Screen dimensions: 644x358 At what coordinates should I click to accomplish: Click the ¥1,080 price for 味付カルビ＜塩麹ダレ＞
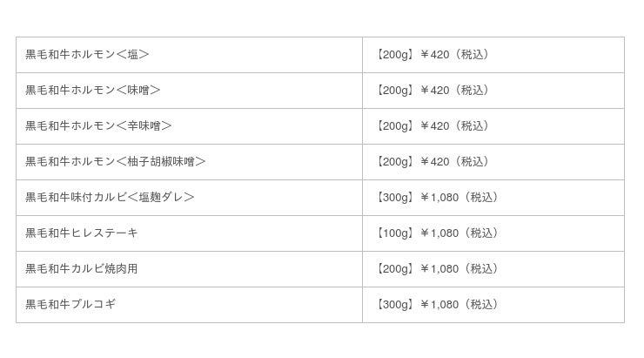439,198
